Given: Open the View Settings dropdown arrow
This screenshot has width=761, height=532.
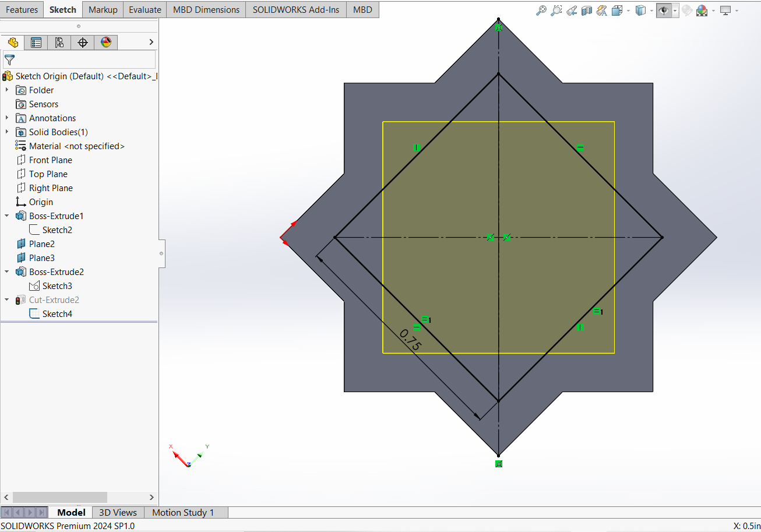Looking at the screenshot, I should (737, 10).
